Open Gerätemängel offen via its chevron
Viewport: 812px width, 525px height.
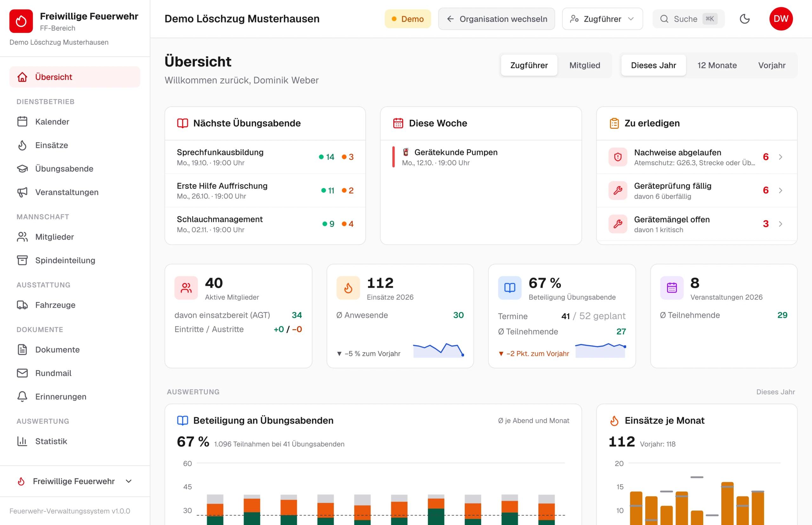pos(780,224)
